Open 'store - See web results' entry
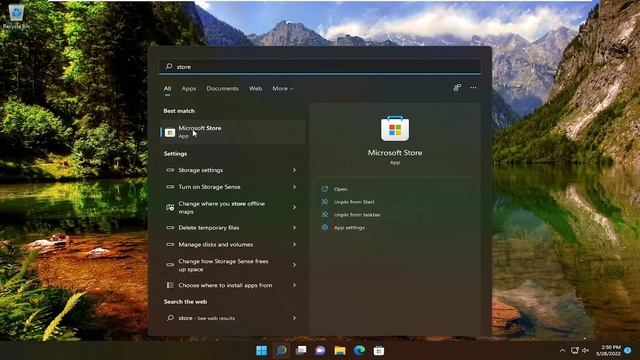This screenshot has width=640, height=360. 233,318
